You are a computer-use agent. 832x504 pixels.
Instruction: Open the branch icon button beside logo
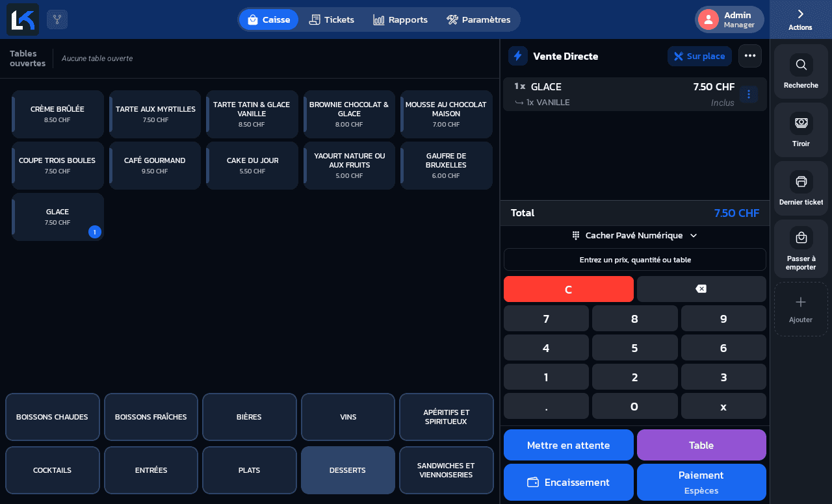(57, 19)
